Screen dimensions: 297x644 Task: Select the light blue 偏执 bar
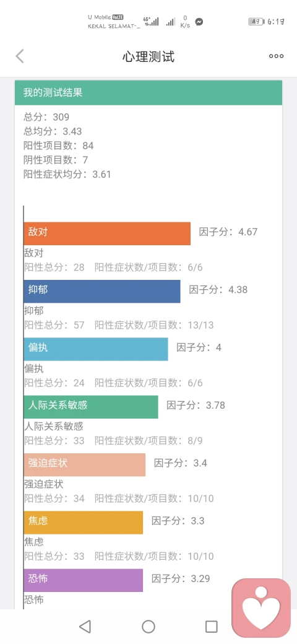(x=96, y=349)
